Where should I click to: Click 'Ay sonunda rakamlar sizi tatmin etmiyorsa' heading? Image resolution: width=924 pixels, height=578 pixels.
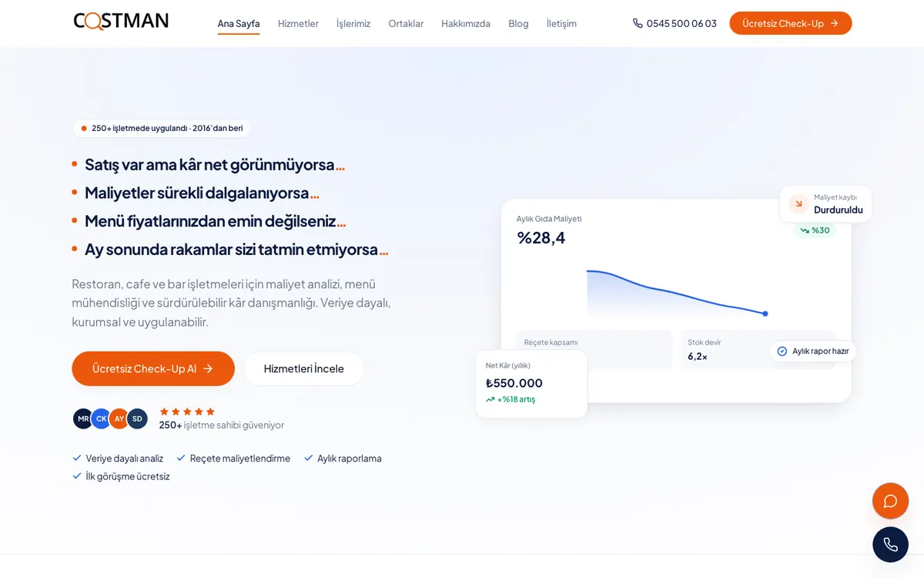(236, 250)
